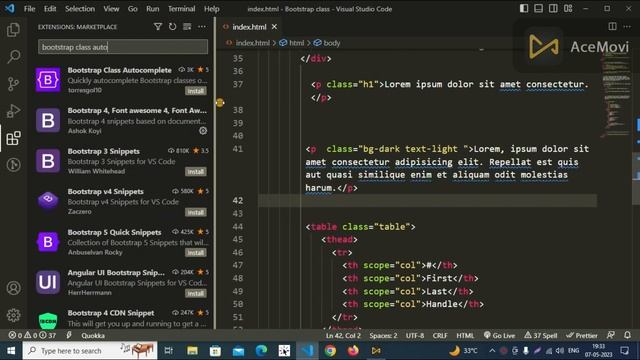The height and width of the screenshot is (360, 640).
Task: Open the Go menu
Action: [x=133, y=9]
